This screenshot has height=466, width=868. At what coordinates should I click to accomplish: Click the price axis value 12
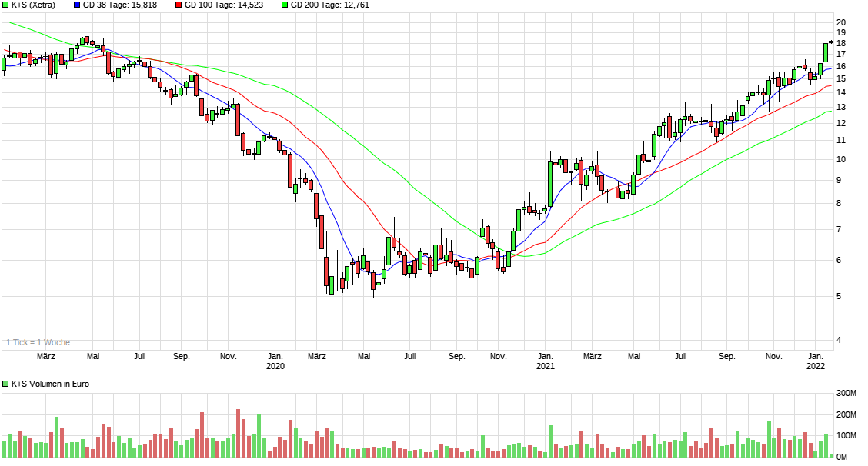[841, 123]
